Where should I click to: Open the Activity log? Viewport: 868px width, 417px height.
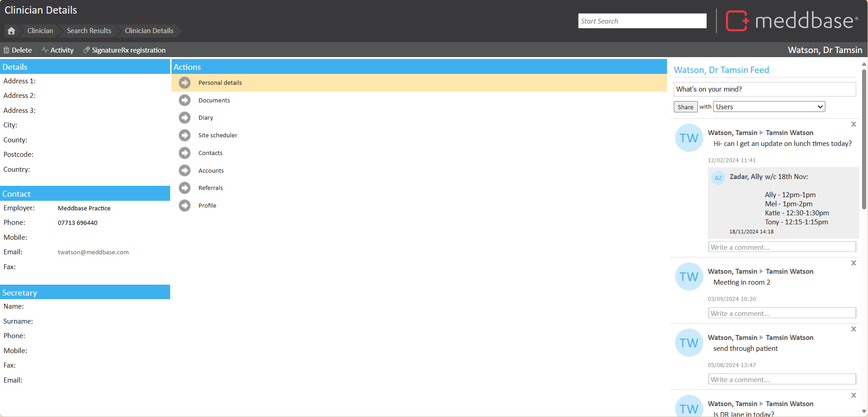tap(58, 50)
